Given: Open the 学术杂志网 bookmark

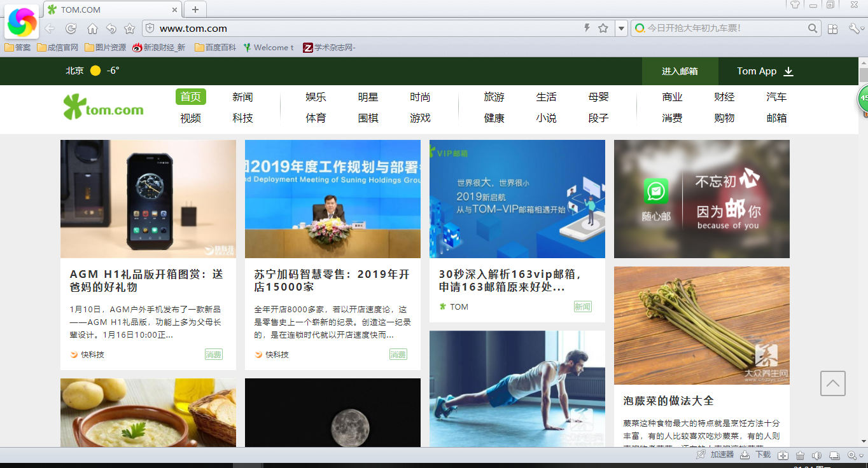Looking at the screenshot, I should [330, 47].
